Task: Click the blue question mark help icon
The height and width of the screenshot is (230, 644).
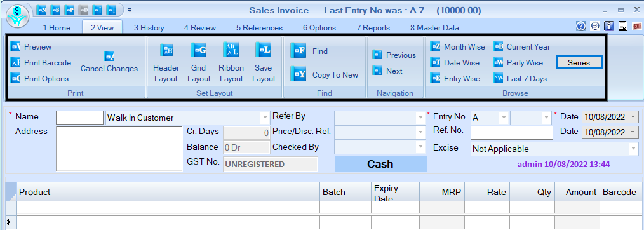Action: 580,26
